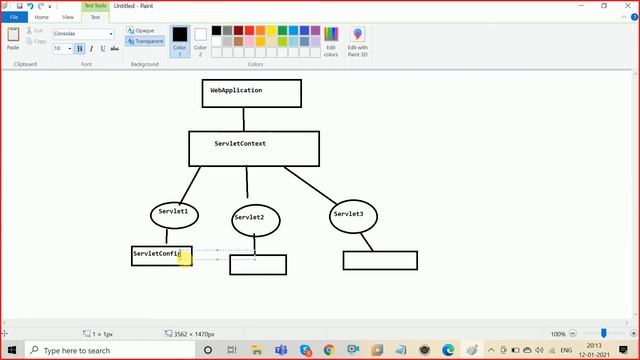The image size is (640, 360).
Task: Click the volume speaker tray icon
Action: coord(539,350)
